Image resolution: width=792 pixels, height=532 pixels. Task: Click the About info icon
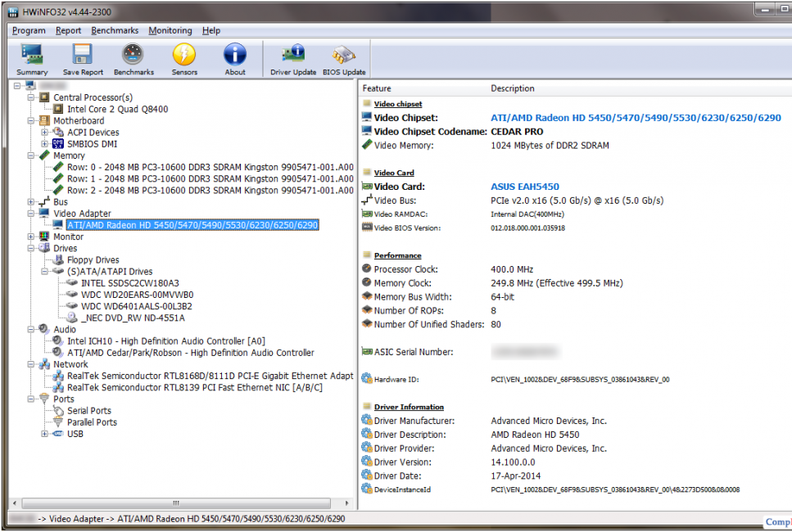click(235, 59)
